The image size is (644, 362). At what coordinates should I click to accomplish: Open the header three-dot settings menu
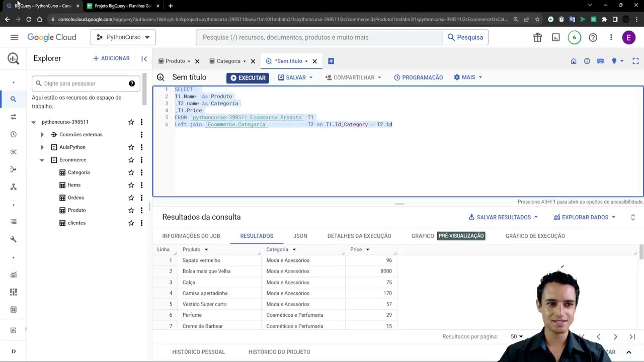coord(611,37)
